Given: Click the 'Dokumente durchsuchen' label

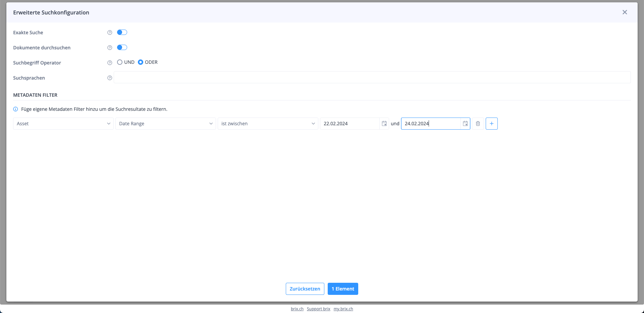Looking at the screenshot, I should pyautogui.click(x=42, y=48).
